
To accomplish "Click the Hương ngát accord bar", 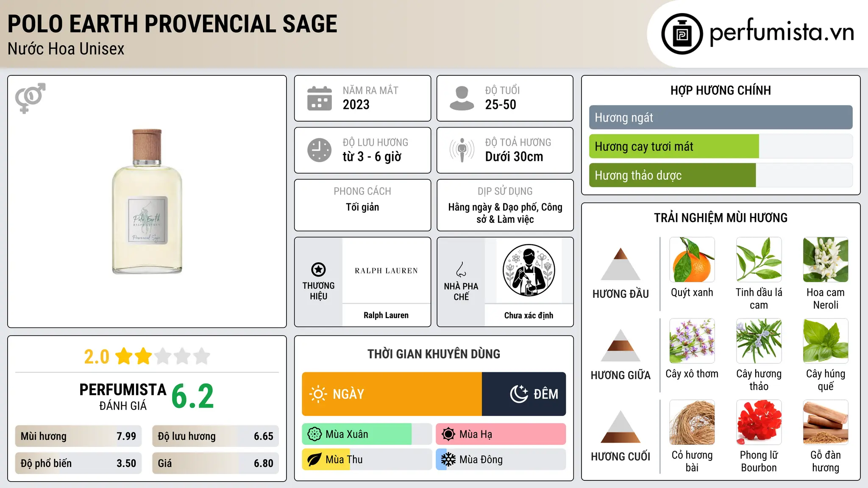I will click(721, 117).
